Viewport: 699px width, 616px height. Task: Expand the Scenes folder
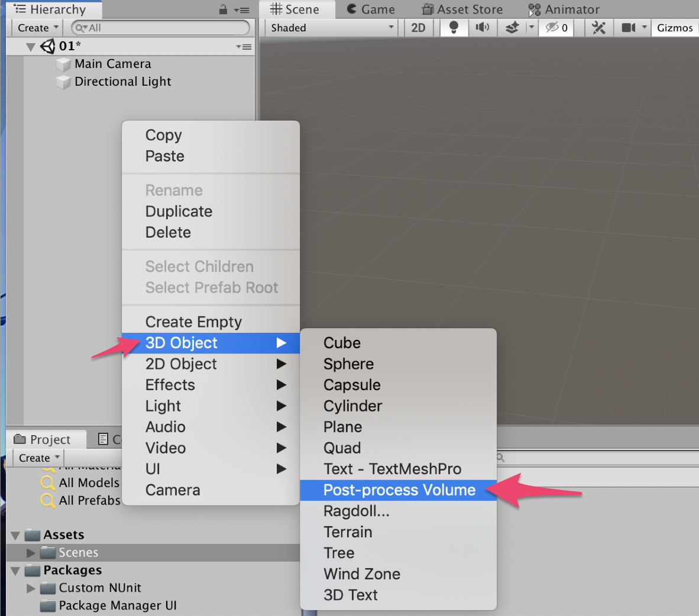click(31, 553)
